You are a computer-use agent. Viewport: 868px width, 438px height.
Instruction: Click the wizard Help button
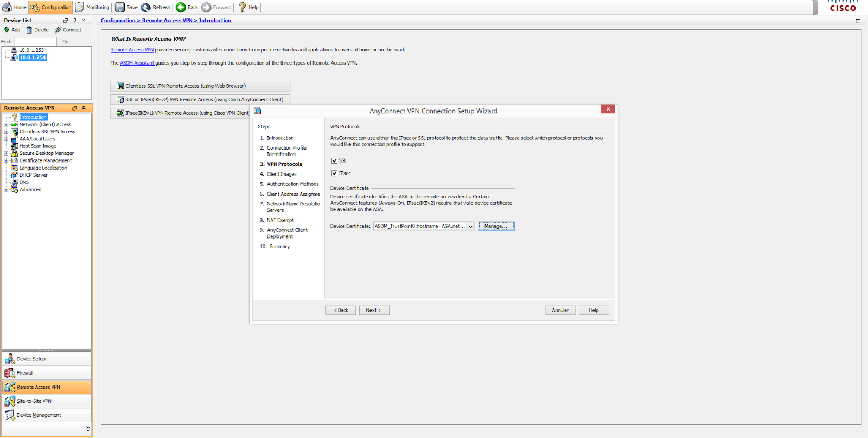tap(594, 311)
